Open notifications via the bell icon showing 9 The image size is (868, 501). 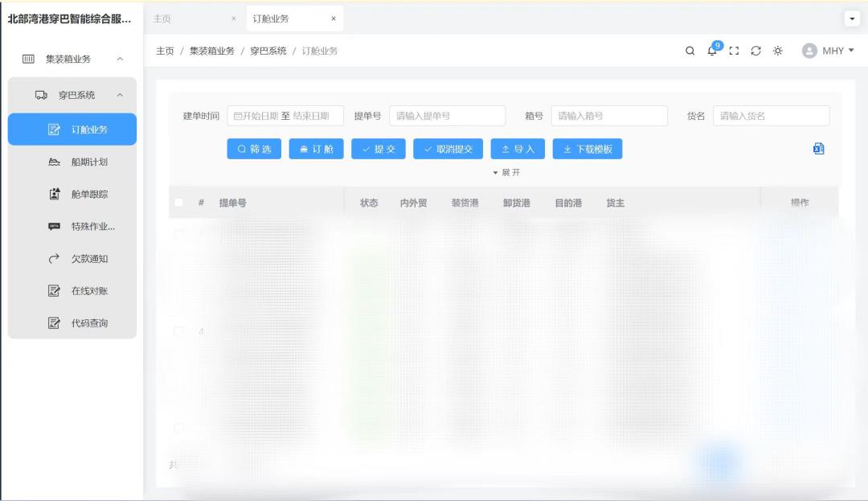pos(710,50)
